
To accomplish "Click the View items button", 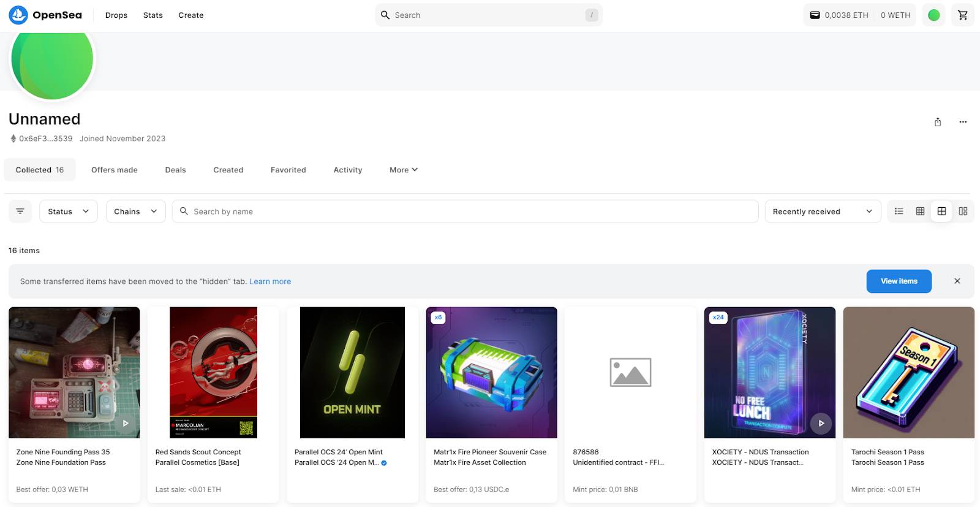I will pos(899,281).
